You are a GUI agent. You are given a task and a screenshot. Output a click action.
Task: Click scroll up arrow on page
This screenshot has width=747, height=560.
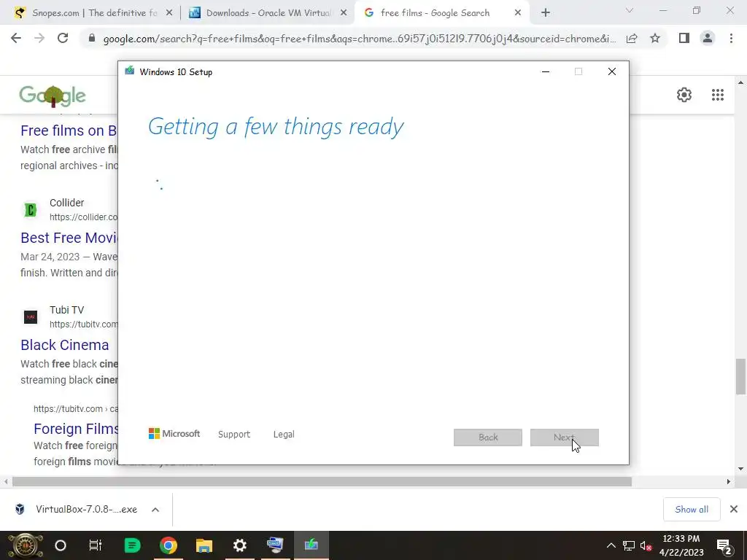(741, 83)
